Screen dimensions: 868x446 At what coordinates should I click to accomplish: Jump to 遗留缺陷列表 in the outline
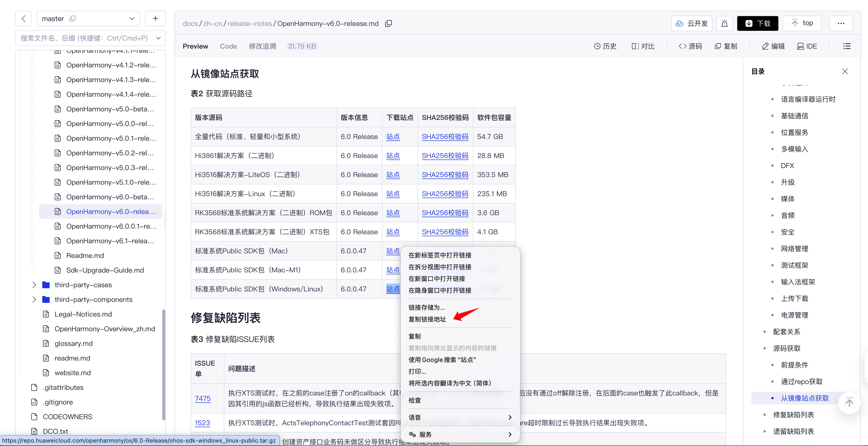coord(793,432)
